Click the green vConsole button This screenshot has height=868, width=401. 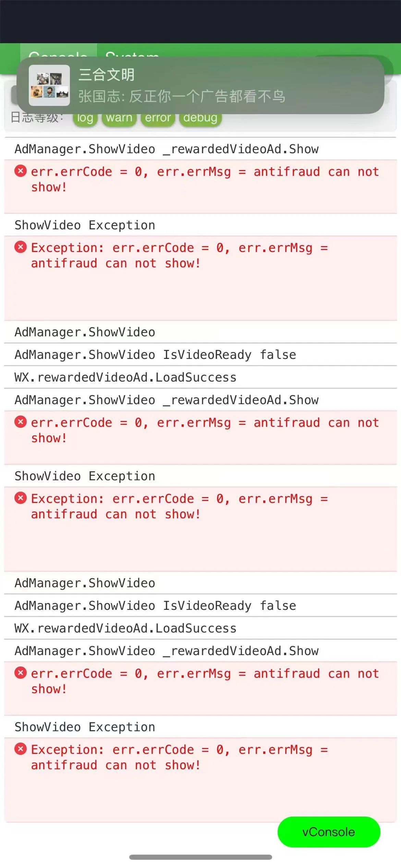point(329,832)
